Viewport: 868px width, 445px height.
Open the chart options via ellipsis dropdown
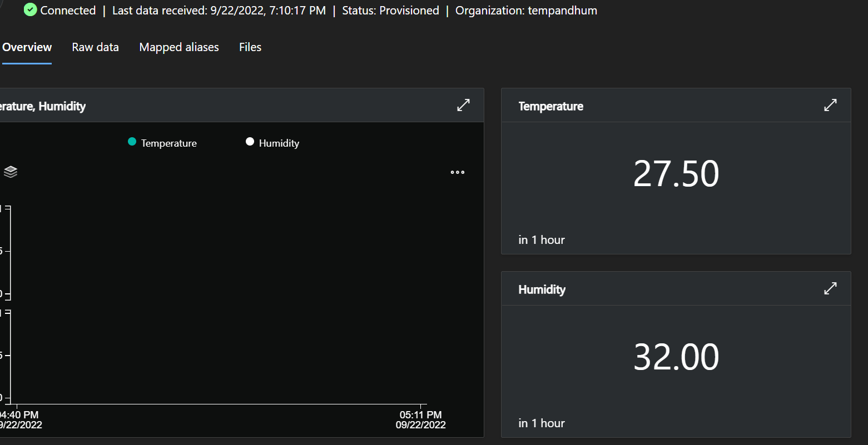[457, 172]
